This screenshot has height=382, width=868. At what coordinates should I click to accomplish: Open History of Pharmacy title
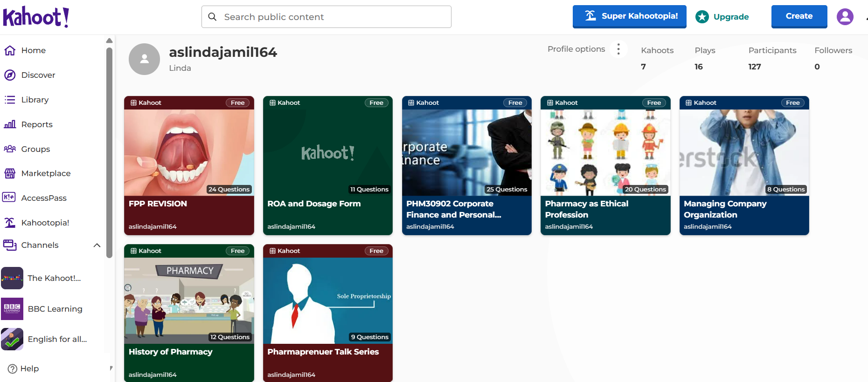(x=170, y=352)
